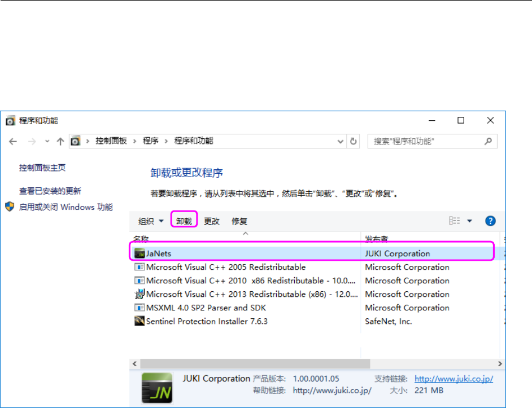This screenshot has height=408, width=532.
Task: Click 程序和功能 breadcrumb
Action: click(x=194, y=141)
